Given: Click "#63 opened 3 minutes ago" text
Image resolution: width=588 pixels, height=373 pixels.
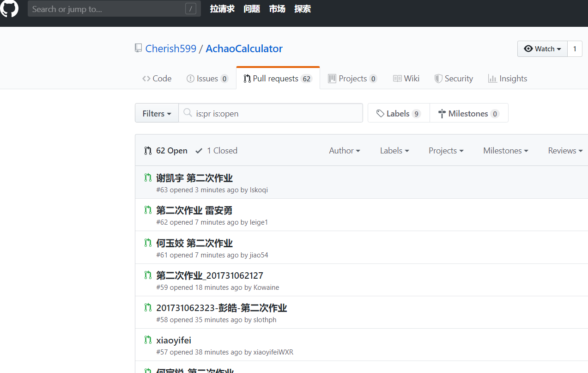Looking at the screenshot, I should tap(198, 190).
